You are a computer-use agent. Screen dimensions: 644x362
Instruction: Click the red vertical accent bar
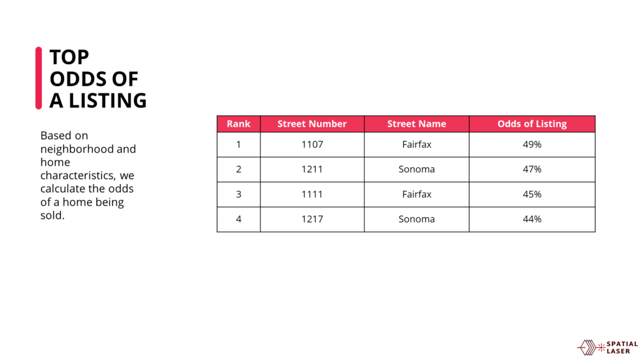click(38, 78)
